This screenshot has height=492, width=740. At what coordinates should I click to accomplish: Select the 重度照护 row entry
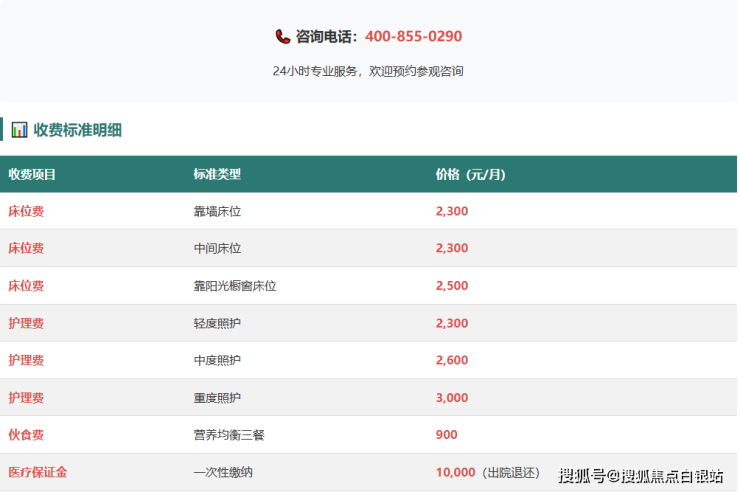[217, 398]
